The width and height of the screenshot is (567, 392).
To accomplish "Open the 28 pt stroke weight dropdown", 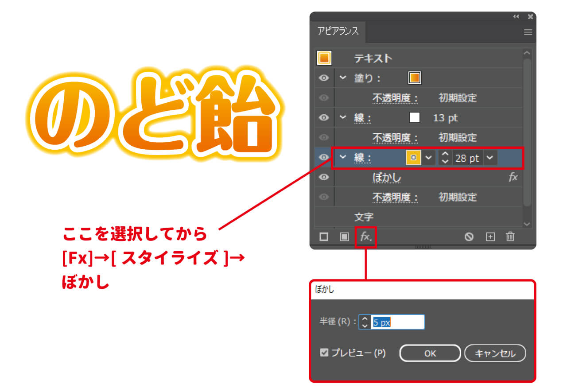I will pyautogui.click(x=489, y=158).
